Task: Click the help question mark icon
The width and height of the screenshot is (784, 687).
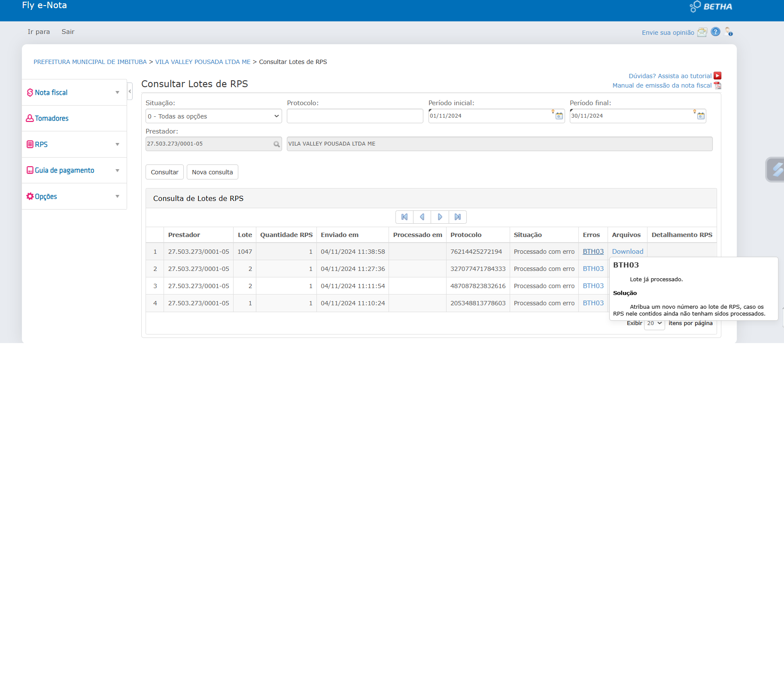Action: pyautogui.click(x=715, y=32)
